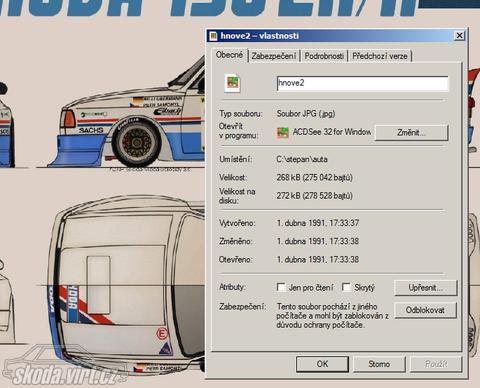This screenshot has width=480, height=388.
Task: Click the SACHS sponsor logo on car
Action: 91,130
